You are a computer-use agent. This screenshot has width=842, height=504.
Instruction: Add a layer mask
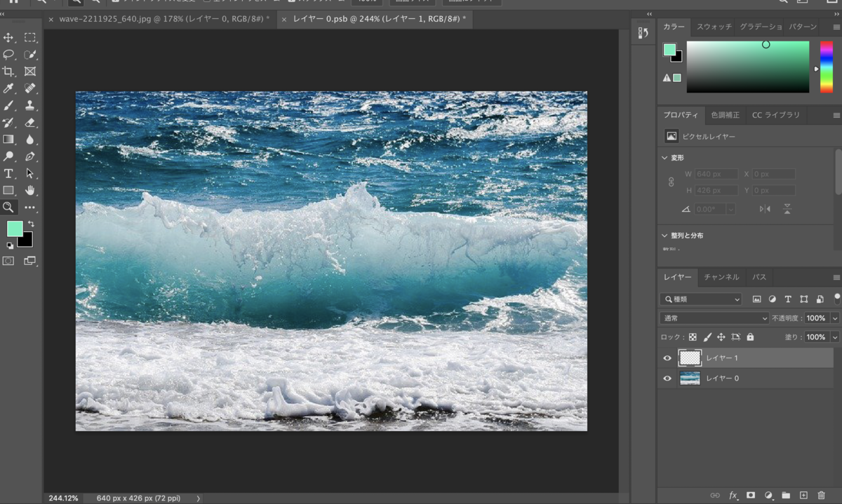tap(750, 496)
